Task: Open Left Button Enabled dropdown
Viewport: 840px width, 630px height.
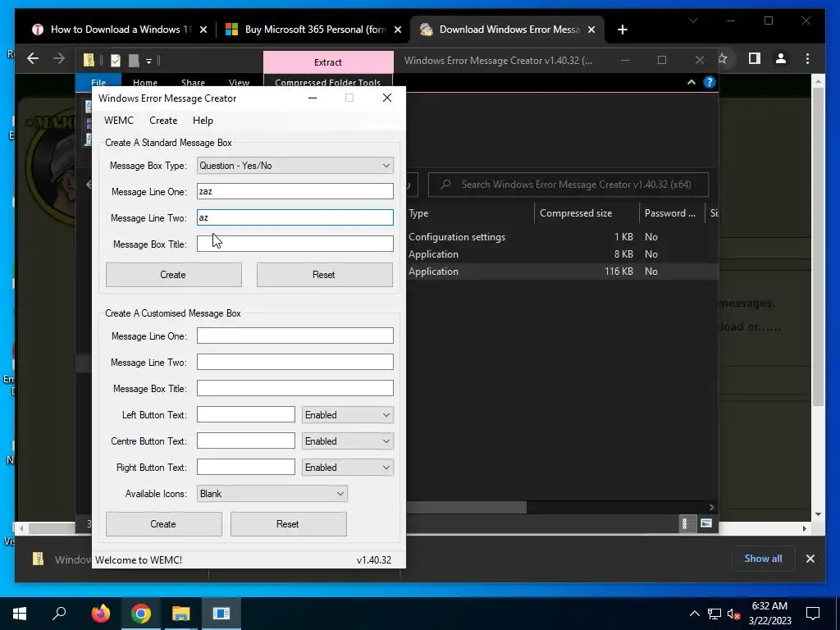Action: [x=348, y=415]
